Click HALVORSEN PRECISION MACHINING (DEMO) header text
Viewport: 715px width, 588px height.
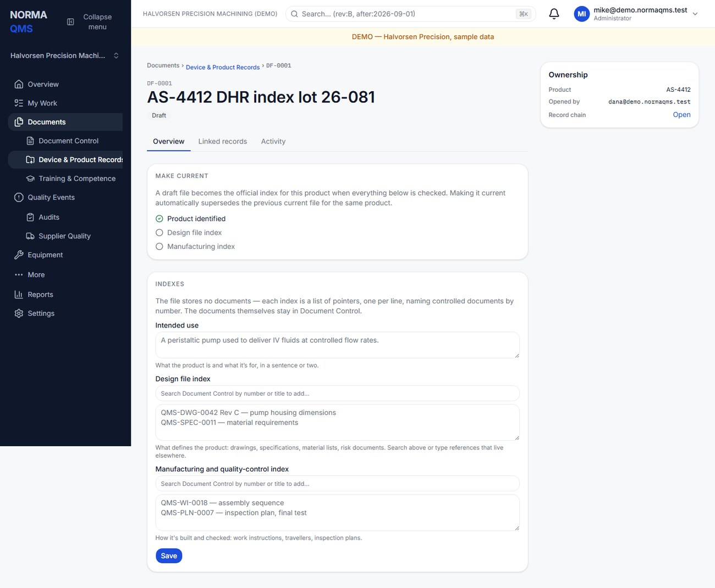[210, 14]
